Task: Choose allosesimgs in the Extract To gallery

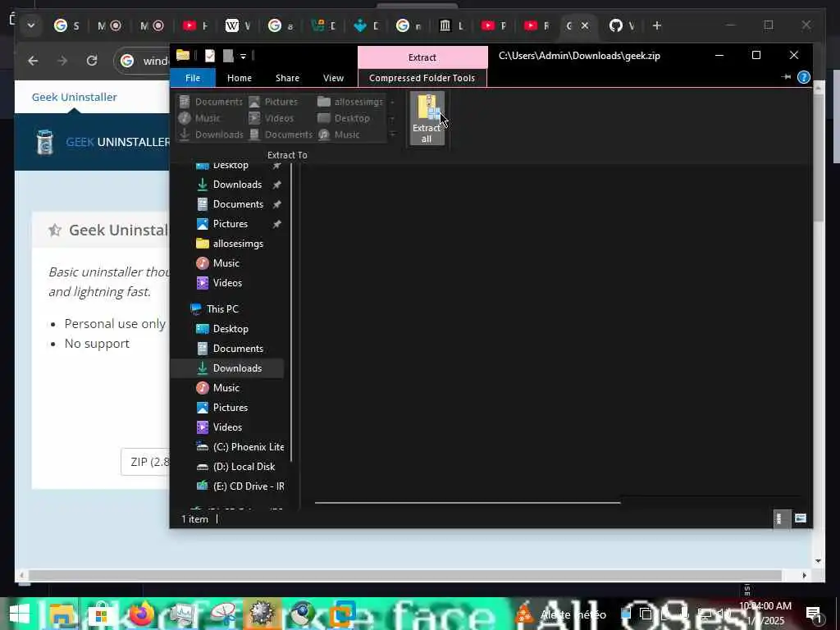Action: click(351, 102)
